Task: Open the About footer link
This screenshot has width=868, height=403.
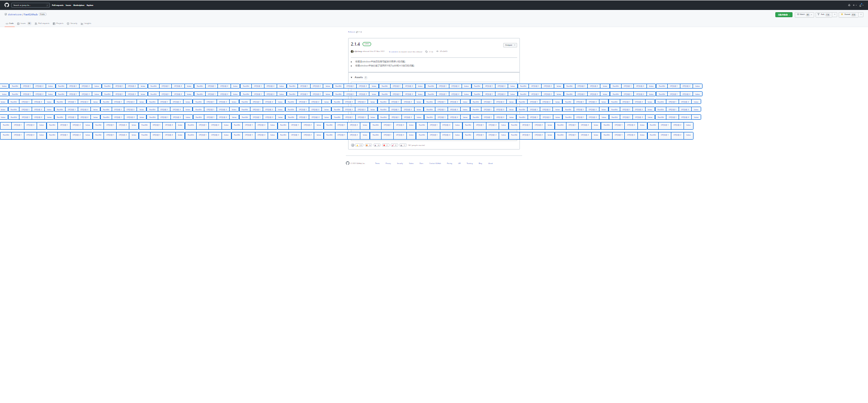Action: [x=491, y=164]
